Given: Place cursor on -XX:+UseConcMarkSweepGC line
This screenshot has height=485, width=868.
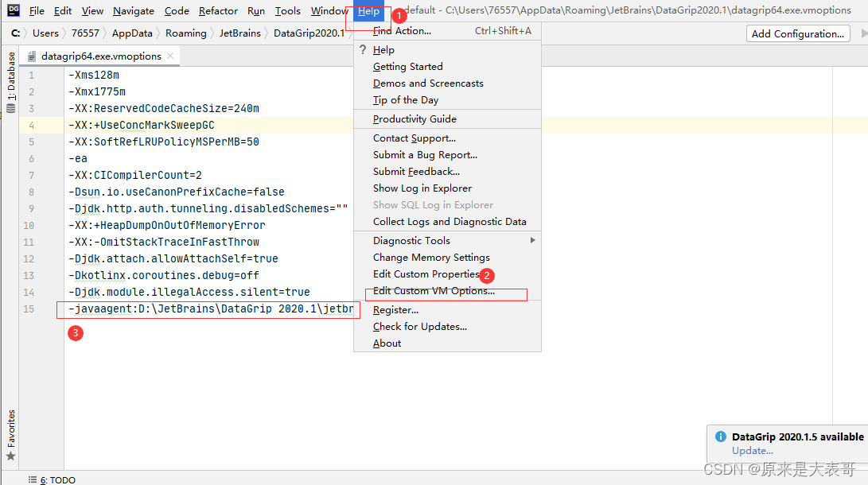Looking at the screenshot, I should pyautogui.click(x=141, y=125).
